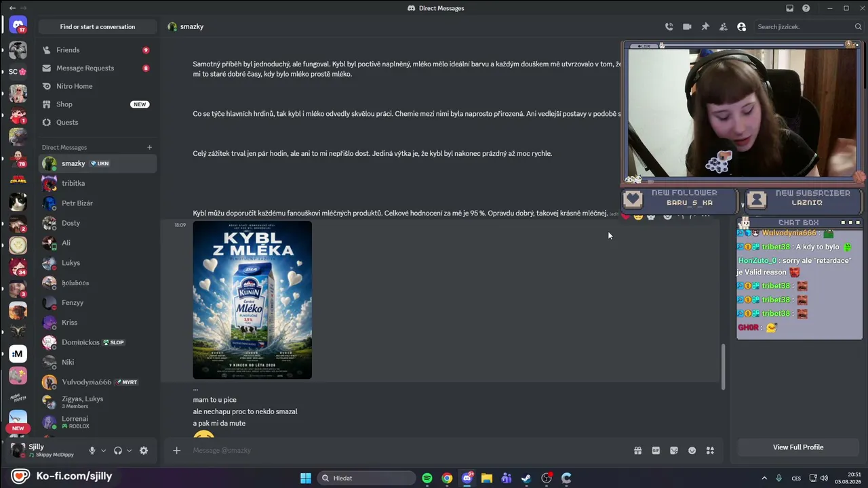The image size is (868, 488).
Task: Click the attach file plus button
Action: click(176, 450)
